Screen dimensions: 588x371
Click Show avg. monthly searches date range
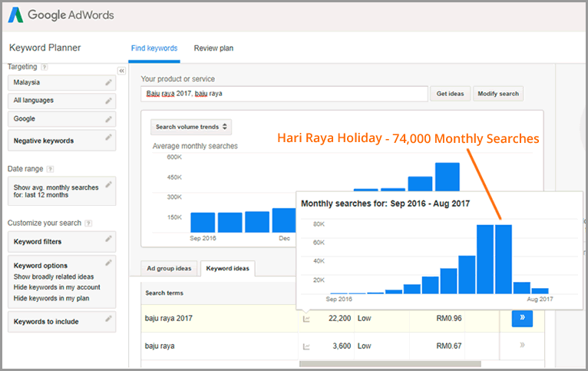[62, 191]
